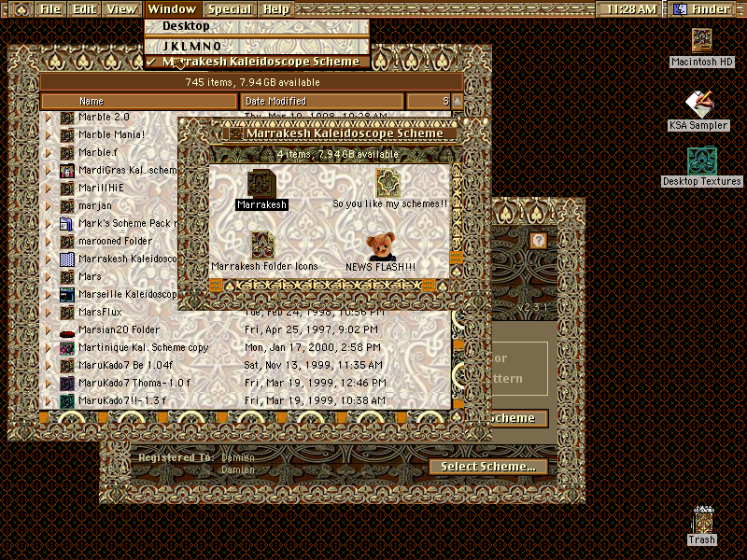Viewport: 747px width, 560px height.
Task: Open the View menu
Action: pos(121,9)
